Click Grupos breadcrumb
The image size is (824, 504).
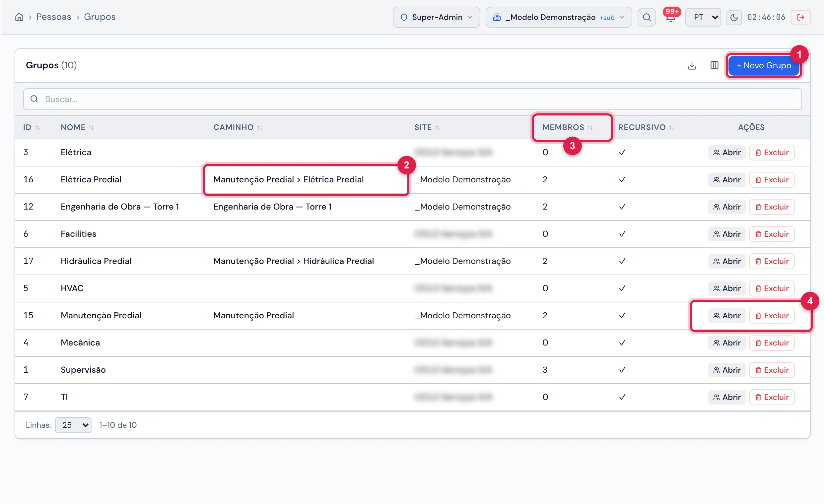tap(99, 17)
